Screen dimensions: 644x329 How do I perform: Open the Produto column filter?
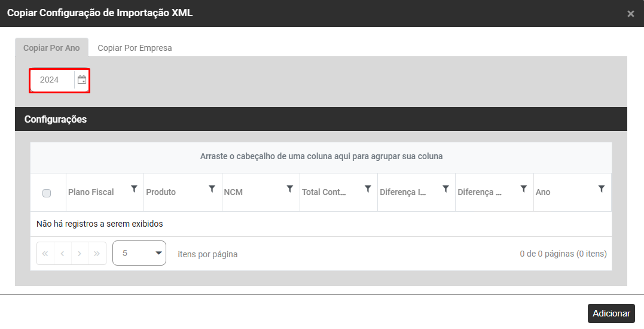click(x=212, y=189)
